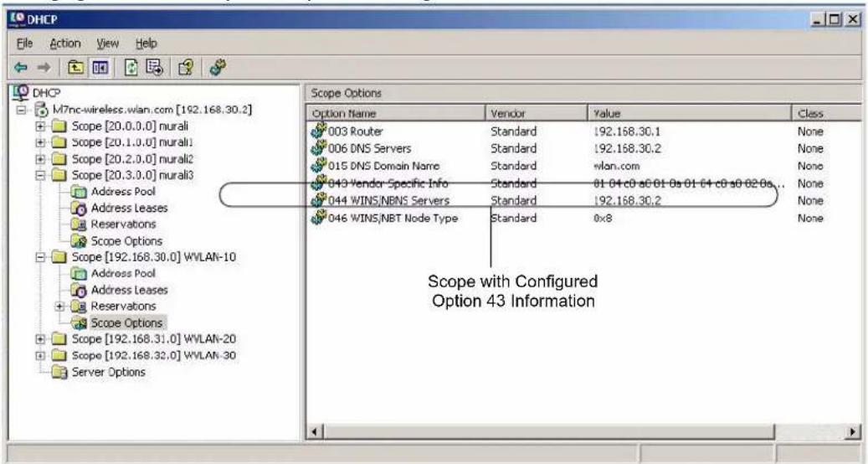Viewport: 868px width, 464px height.
Task: Open the Help menu
Action: [146, 44]
